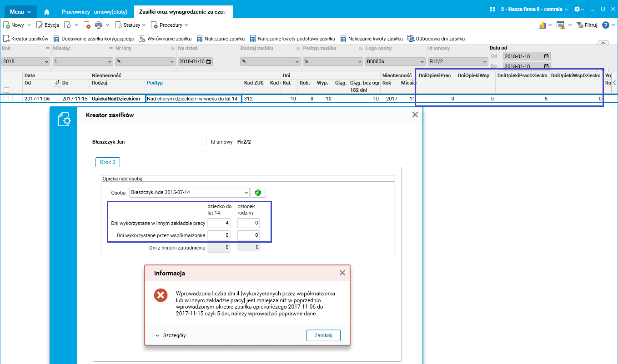Click spouse days child under 14 field
The image size is (618, 364).
(219, 235)
